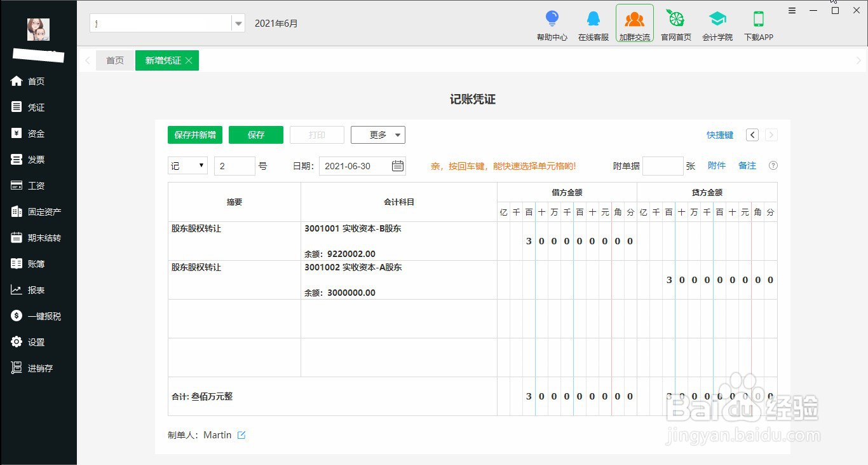This screenshot has width=868, height=465.
Task: Click the 加群交流 group chat icon
Action: click(x=634, y=24)
